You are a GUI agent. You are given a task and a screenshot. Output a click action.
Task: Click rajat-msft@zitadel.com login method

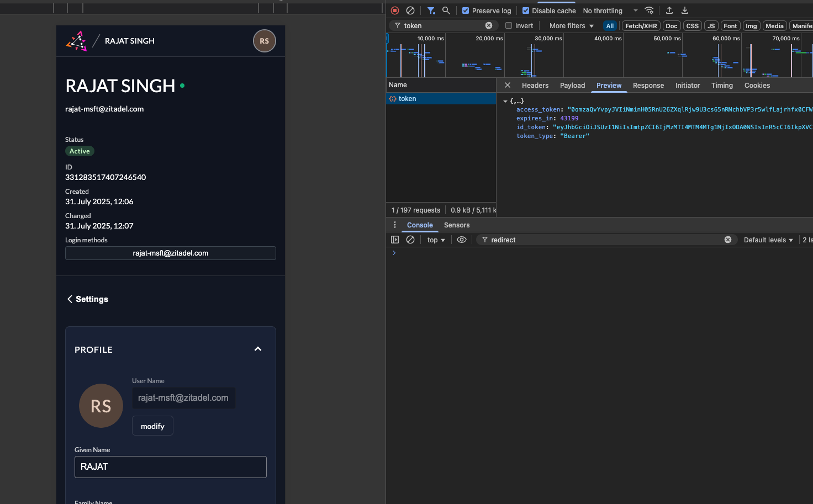tap(171, 253)
